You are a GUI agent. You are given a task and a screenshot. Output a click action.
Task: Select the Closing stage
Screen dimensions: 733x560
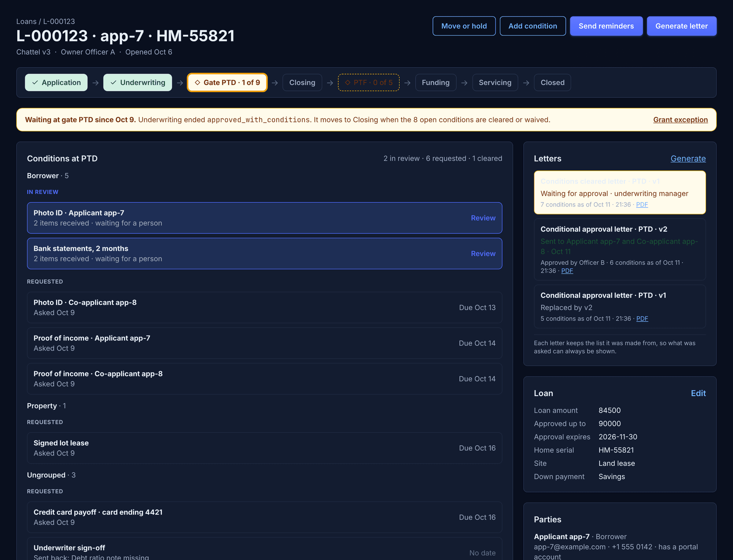pyautogui.click(x=302, y=82)
